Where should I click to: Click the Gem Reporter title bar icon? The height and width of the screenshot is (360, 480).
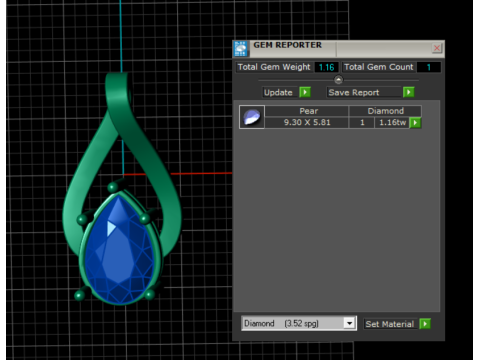[x=241, y=49]
